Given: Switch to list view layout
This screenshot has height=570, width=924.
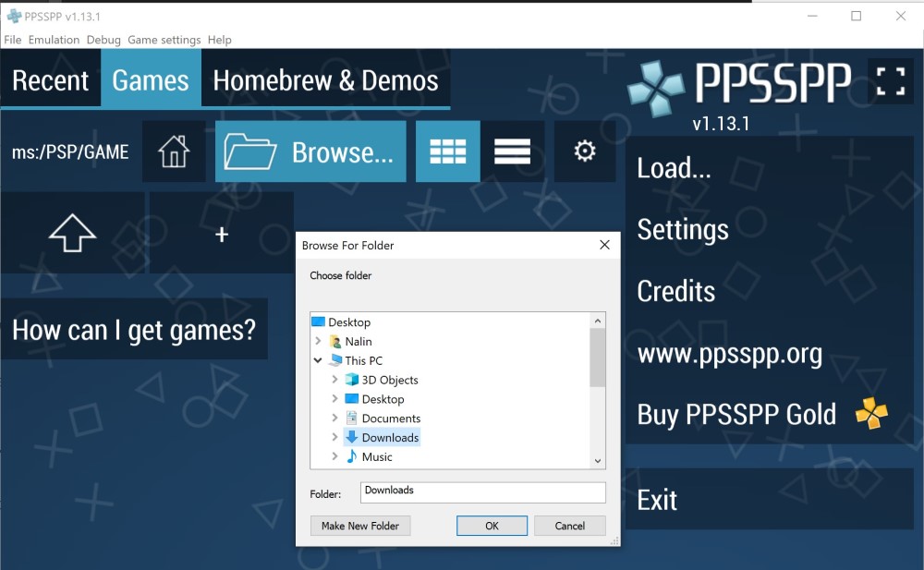Looking at the screenshot, I should pyautogui.click(x=514, y=151).
